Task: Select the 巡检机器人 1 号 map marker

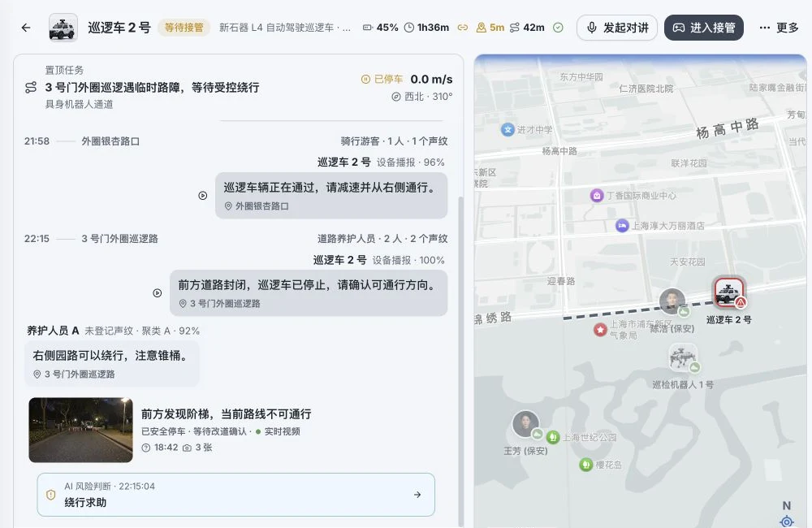Action: coord(682,358)
